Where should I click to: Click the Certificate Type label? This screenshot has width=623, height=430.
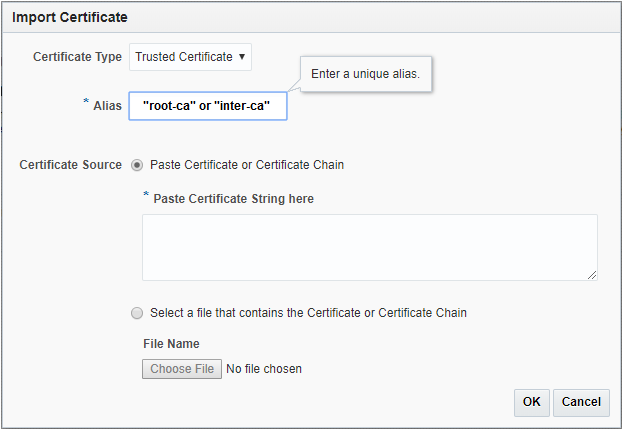pos(77,57)
